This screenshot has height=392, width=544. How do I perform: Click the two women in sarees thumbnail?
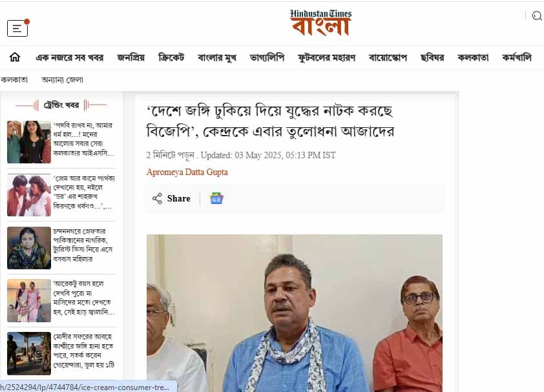point(29,301)
